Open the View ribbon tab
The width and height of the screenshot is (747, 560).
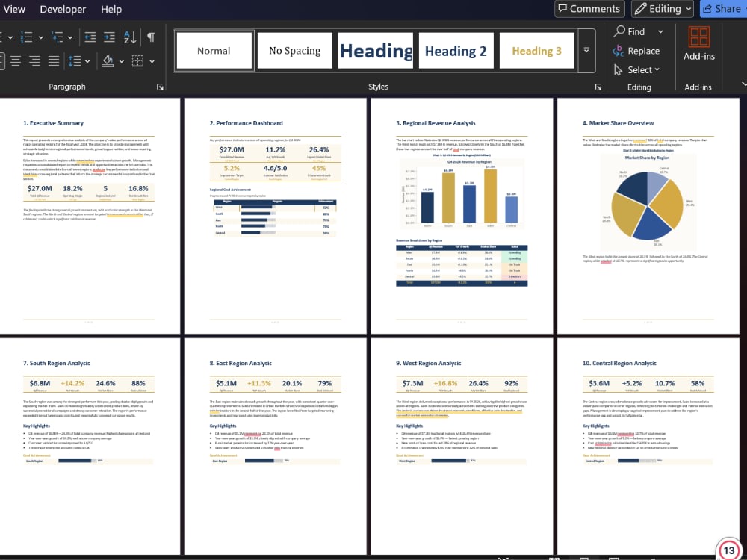click(13, 9)
